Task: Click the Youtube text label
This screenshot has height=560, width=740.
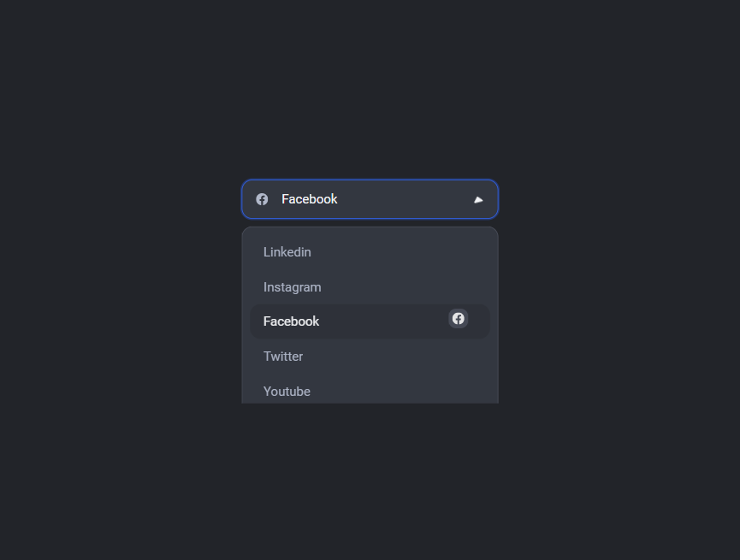Action: [287, 391]
